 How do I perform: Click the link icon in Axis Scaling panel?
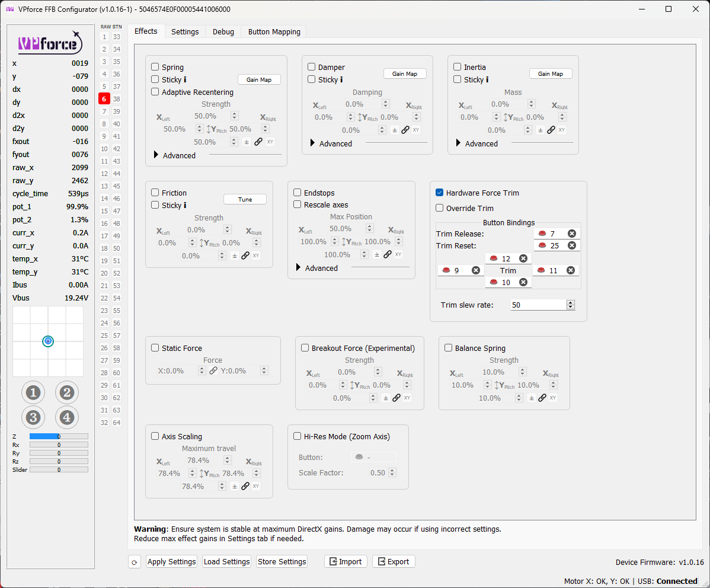click(x=245, y=486)
